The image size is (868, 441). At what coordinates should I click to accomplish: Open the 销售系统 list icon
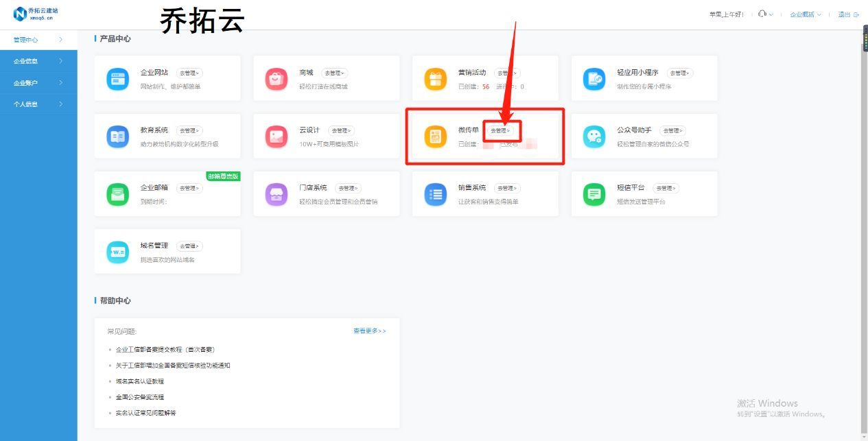(x=435, y=194)
